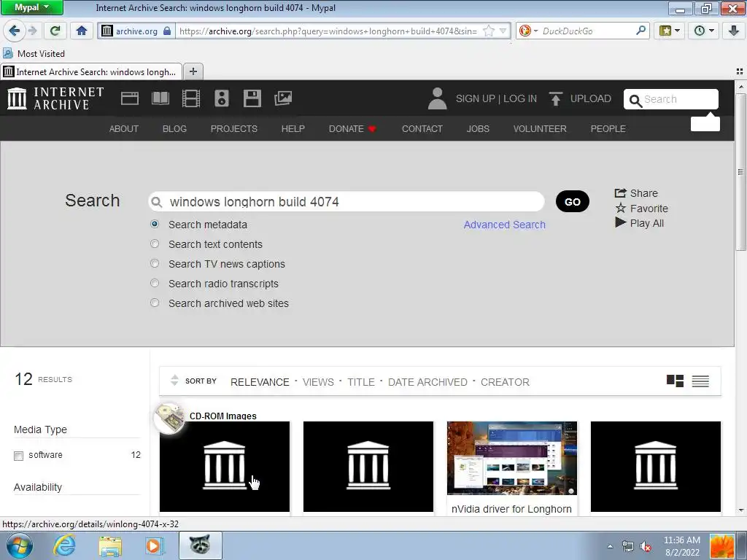This screenshot has height=560, width=747.
Task: Reload the page with the refresh icon
Action: click(x=55, y=31)
